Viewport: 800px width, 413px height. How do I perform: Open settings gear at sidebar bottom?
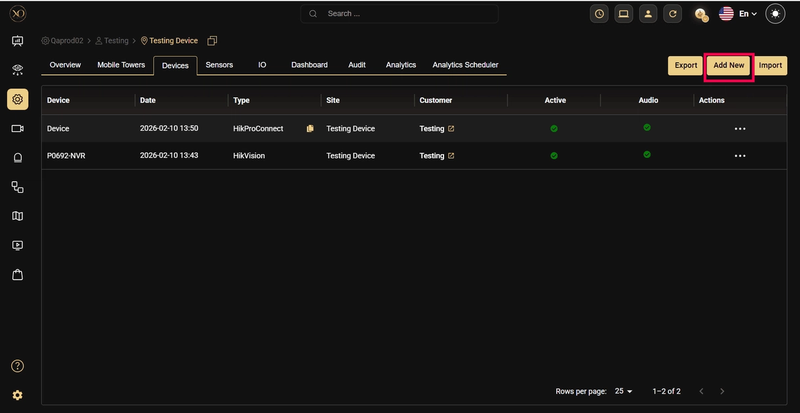coord(17,395)
